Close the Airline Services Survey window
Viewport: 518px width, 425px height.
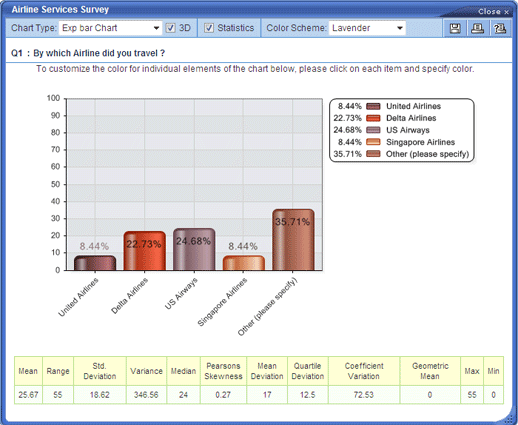[x=493, y=12]
